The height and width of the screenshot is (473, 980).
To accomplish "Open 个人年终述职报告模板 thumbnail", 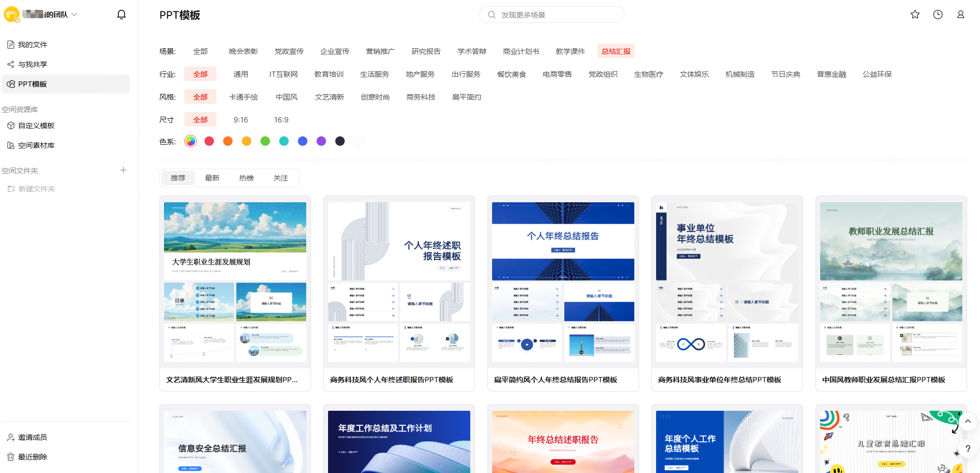I will pyautogui.click(x=399, y=282).
